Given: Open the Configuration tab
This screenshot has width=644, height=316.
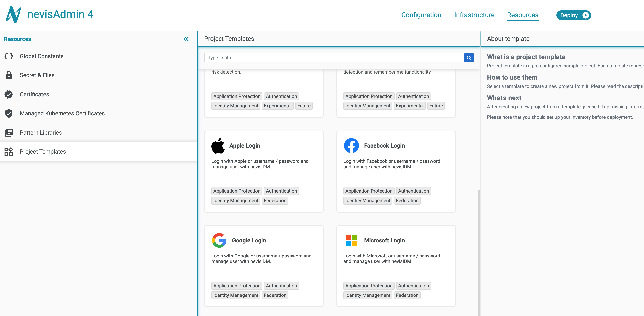Looking at the screenshot, I should (421, 15).
